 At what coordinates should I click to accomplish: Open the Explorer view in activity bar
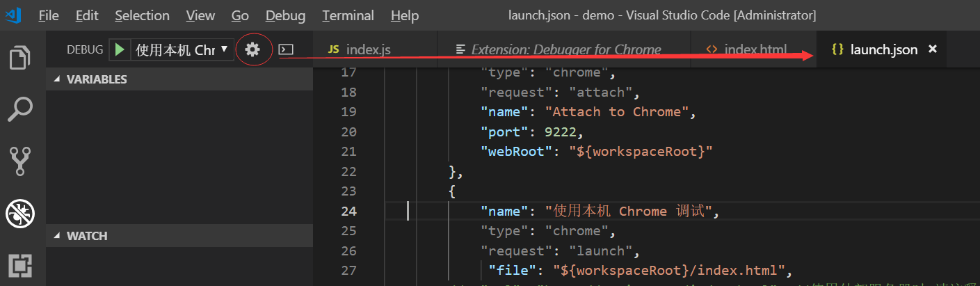[21, 58]
